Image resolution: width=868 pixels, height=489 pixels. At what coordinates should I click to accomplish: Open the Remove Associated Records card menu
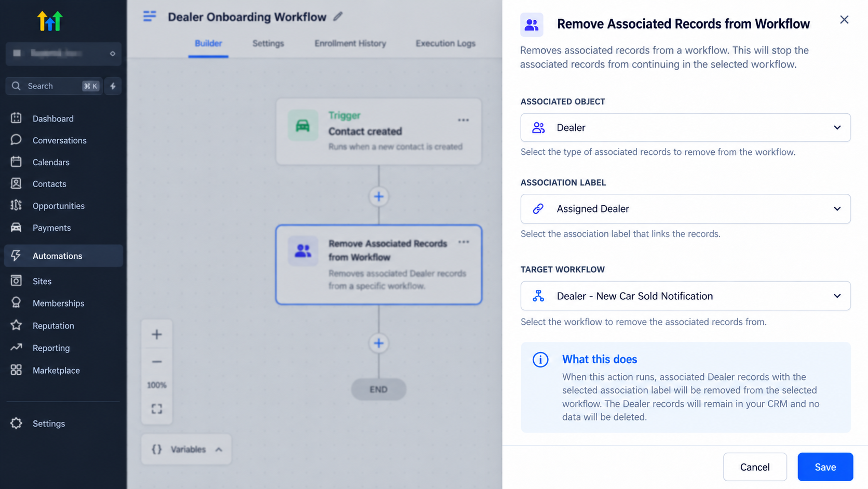click(464, 242)
